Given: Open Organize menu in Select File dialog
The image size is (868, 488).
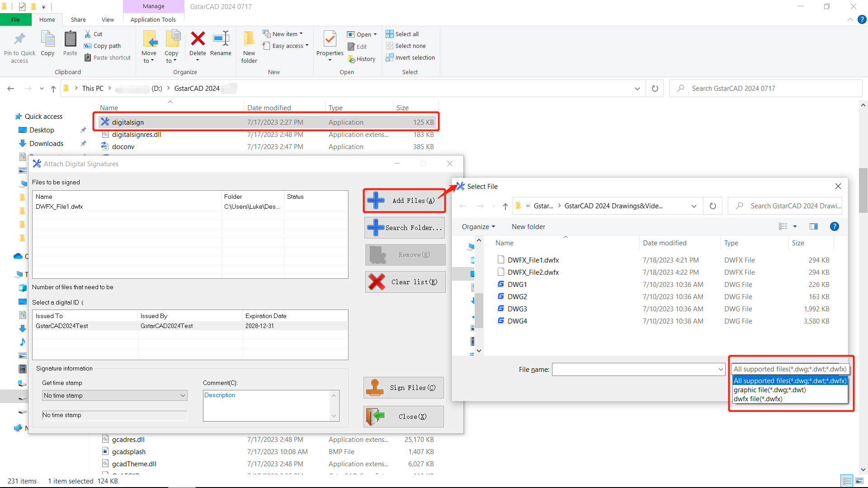Looking at the screenshot, I should 478,227.
